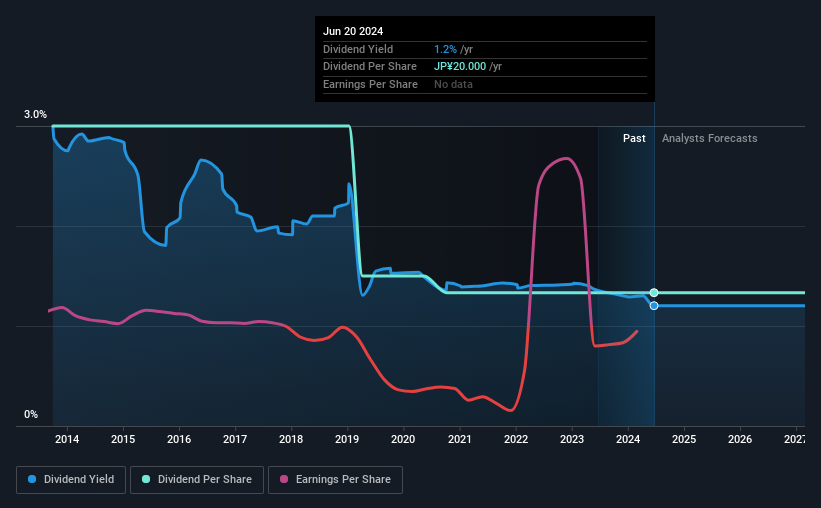Click the 1.2% dividend yield value

click(x=446, y=49)
